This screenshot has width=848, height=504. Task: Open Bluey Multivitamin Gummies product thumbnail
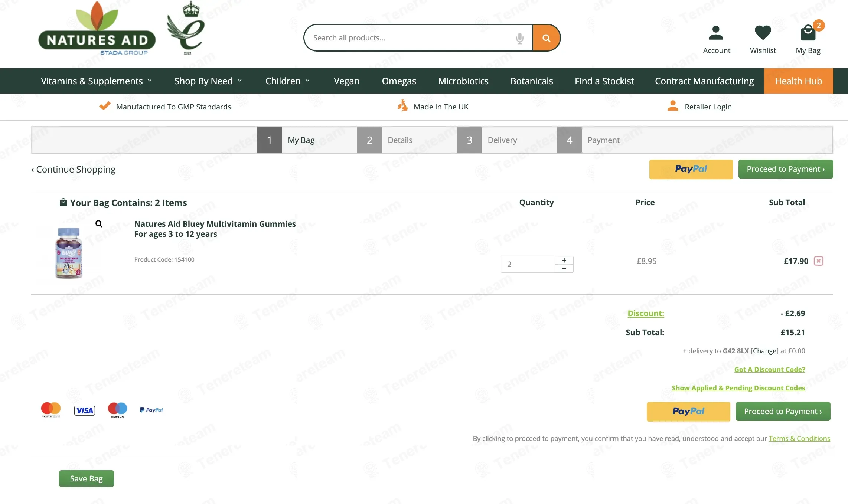69,253
